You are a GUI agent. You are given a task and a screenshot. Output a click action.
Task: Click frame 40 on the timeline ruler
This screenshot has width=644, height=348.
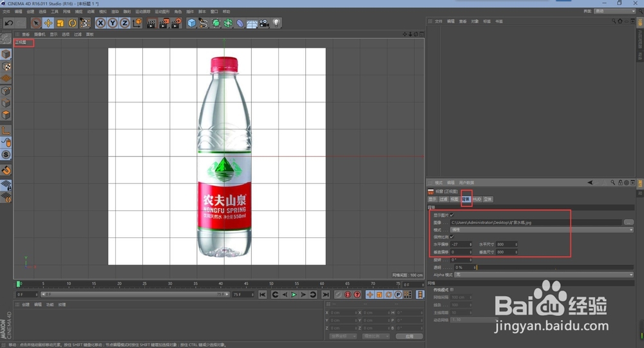click(x=221, y=284)
